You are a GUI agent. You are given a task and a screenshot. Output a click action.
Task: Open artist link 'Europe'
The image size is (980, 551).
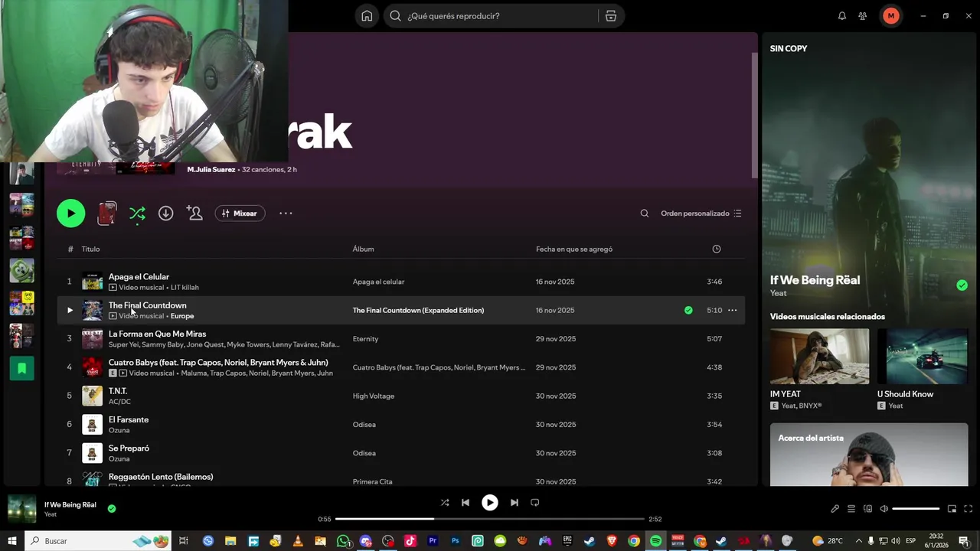click(x=182, y=316)
